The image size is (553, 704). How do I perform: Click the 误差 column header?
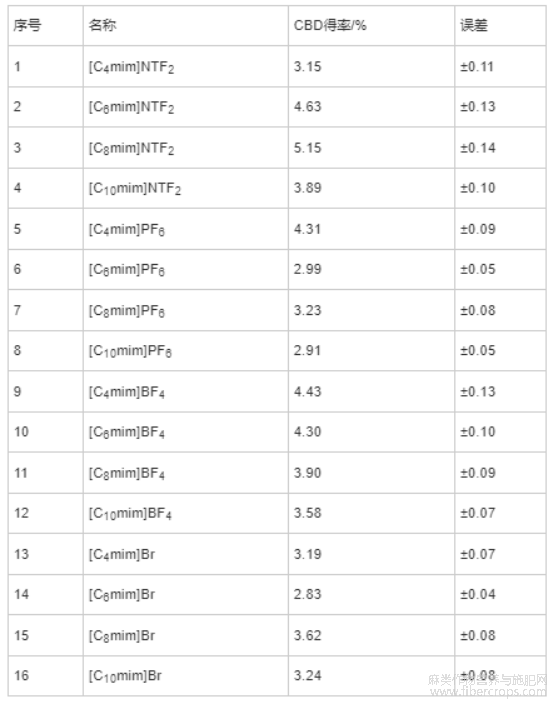click(474, 26)
